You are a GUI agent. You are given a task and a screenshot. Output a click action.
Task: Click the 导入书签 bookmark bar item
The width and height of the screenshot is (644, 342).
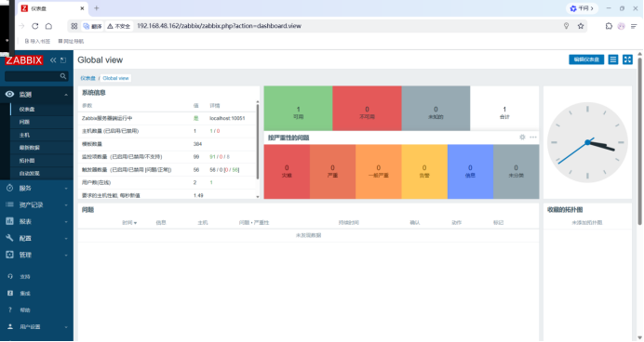tap(37, 42)
